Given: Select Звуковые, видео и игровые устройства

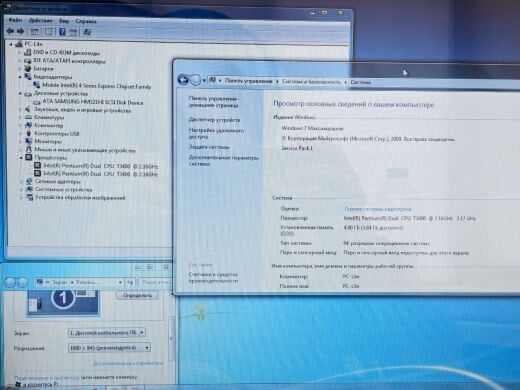Looking at the screenshot, I should pos(82,110).
